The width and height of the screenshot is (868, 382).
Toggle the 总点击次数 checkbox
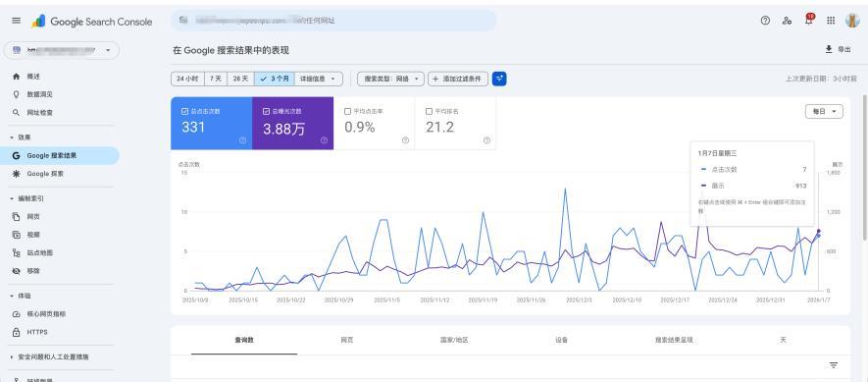click(185, 111)
